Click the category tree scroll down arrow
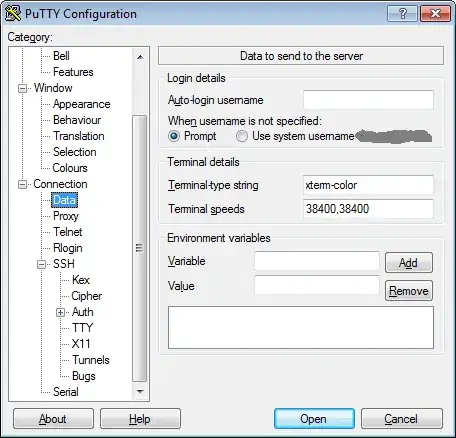456x438 pixels. coord(140,391)
